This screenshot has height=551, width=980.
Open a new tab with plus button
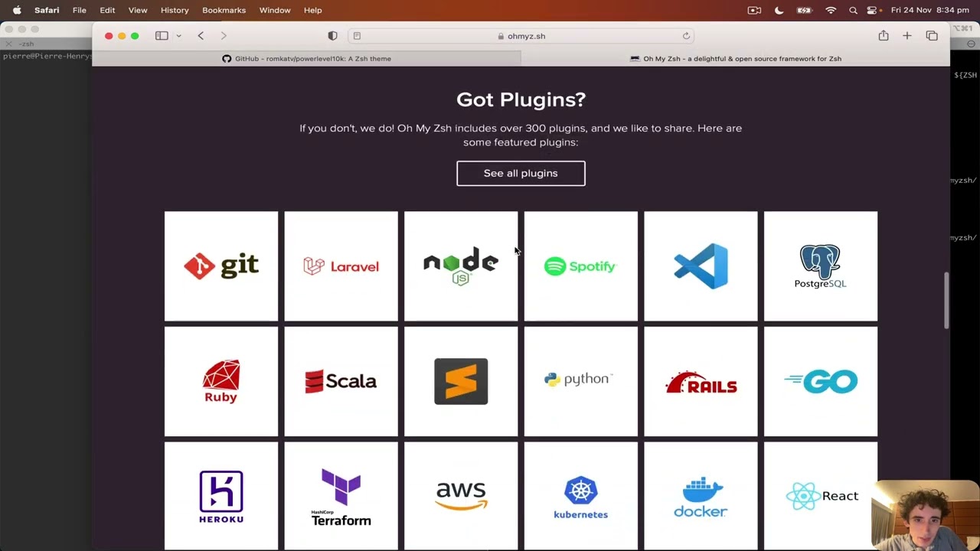coord(907,36)
